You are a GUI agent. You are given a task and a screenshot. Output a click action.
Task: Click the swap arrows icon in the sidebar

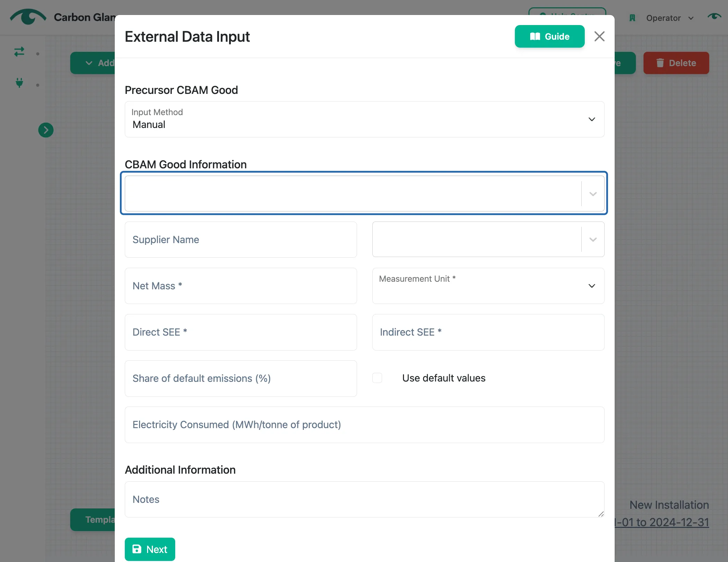pos(19,52)
